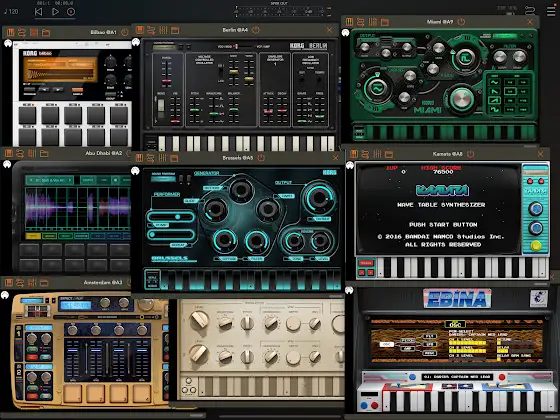The image size is (560, 420).
Task: Close the Berlin gadget window
Action: pyautogui.click(x=329, y=30)
